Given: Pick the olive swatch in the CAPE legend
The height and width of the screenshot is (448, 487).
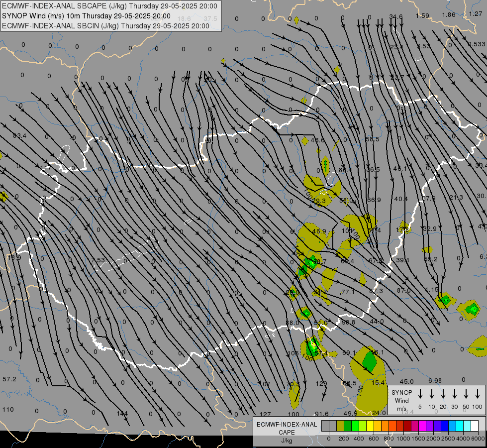Looking at the screenshot, I should 340,426.
